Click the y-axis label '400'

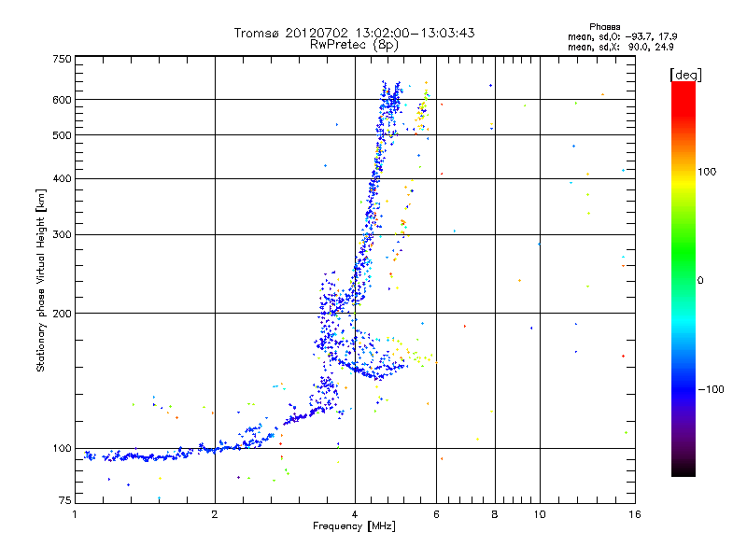point(62,178)
